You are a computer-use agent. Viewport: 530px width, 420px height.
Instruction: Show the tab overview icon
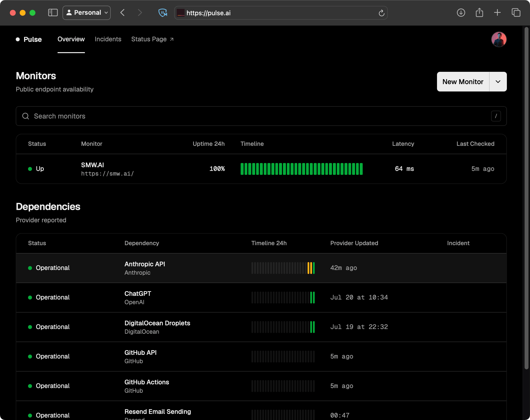click(x=516, y=13)
